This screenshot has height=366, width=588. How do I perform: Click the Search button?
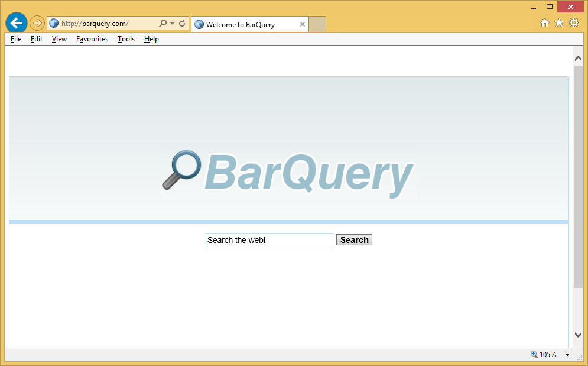click(x=354, y=240)
